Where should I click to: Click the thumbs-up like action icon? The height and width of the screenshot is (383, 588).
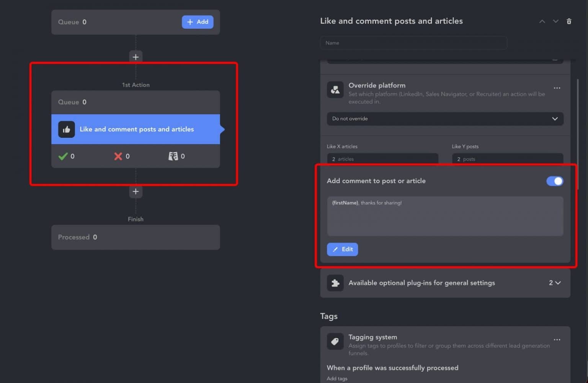66,129
